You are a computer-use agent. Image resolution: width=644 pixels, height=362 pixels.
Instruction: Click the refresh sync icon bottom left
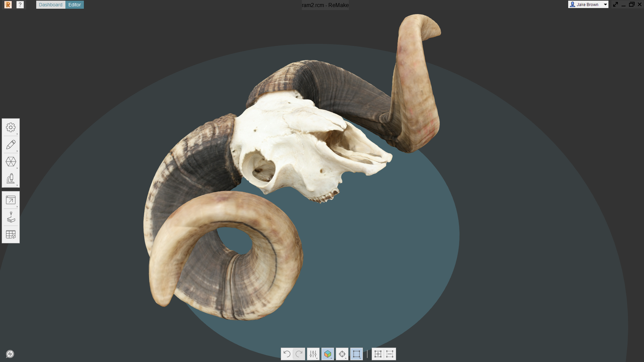click(10, 354)
